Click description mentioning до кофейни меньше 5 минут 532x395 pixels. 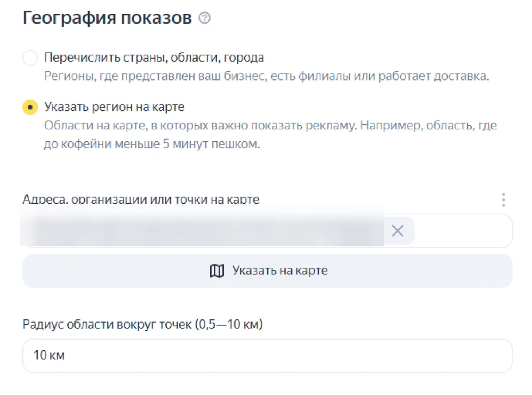pos(270,135)
